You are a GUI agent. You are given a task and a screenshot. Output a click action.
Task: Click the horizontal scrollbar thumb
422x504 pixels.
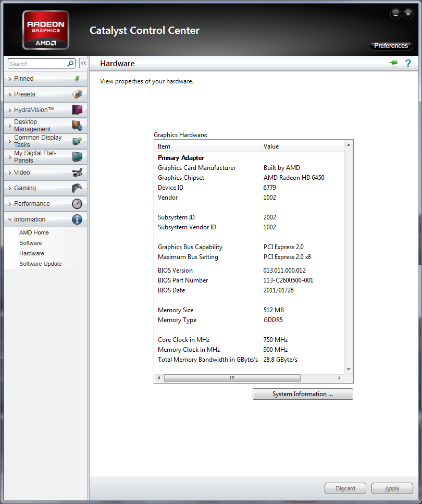click(232, 378)
